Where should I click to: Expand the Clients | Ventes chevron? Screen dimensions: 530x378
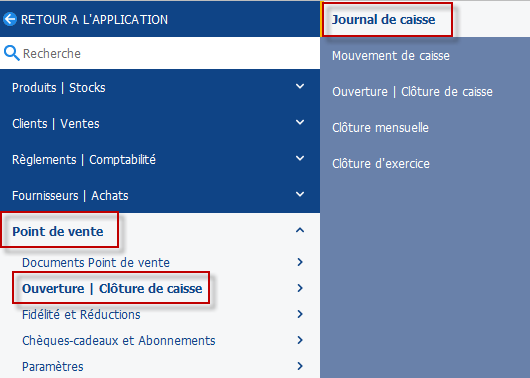(x=299, y=122)
